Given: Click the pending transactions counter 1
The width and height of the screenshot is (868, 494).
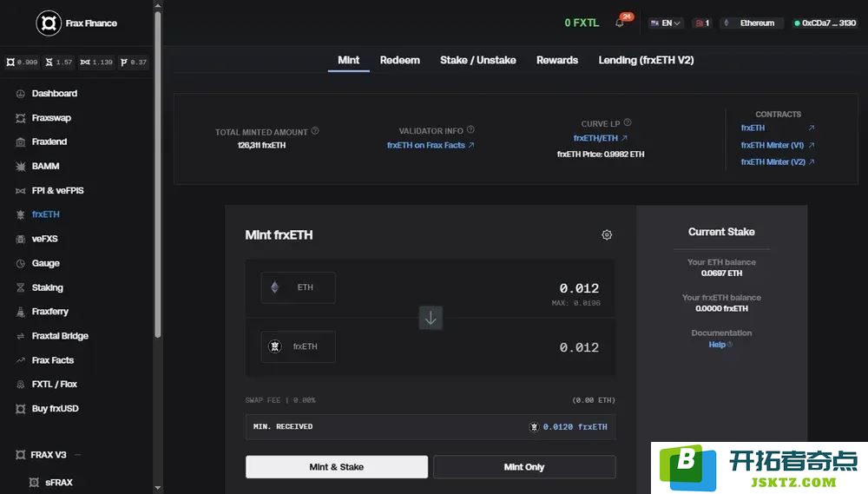Looking at the screenshot, I should click(x=702, y=23).
